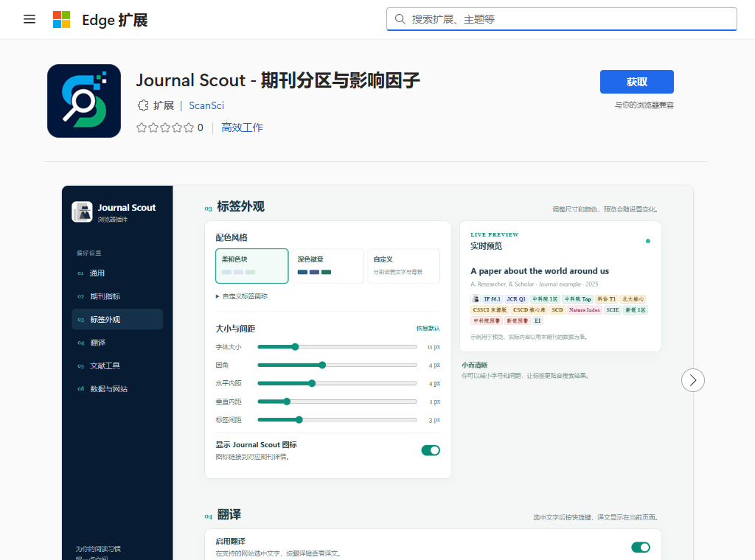
Task: Click the Edge 扩展 home title
Action: [x=114, y=20]
